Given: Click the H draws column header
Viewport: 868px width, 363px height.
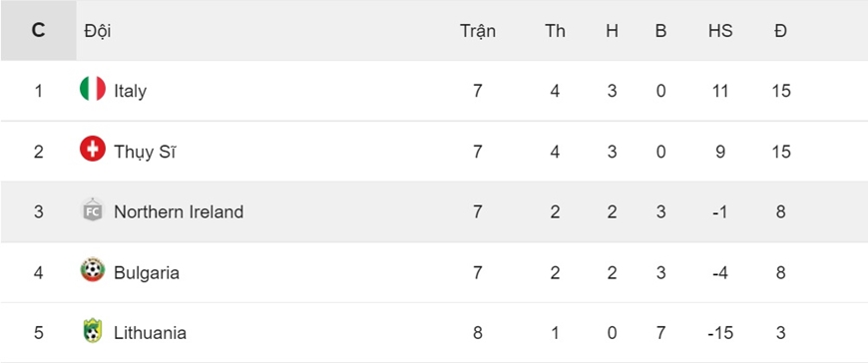Looking at the screenshot, I should (x=612, y=31).
